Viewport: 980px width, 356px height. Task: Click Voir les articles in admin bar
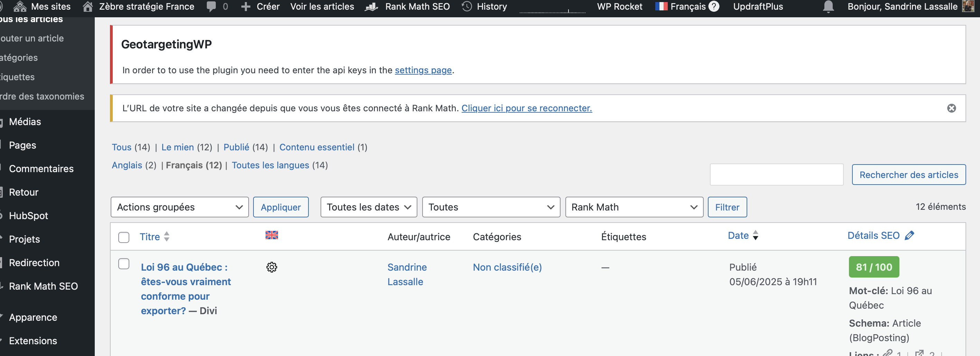(322, 7)
